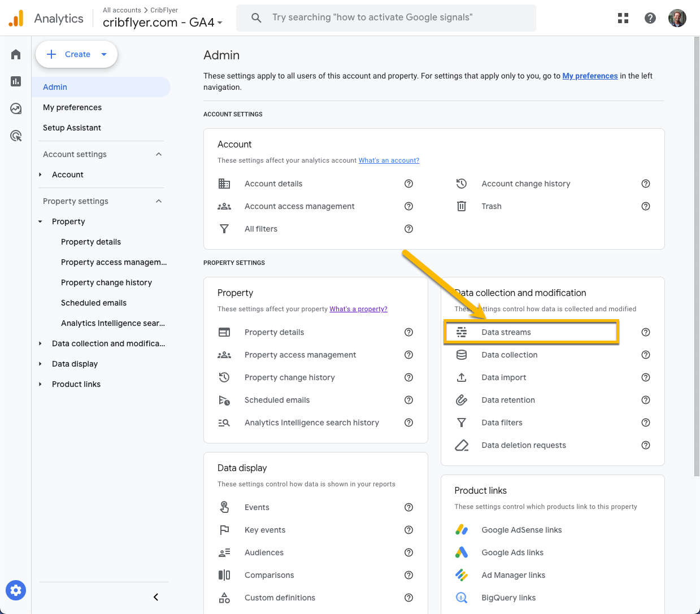Screen dimensions: 700x614
Task: Expand the Product links sidebar item
Action: (x=40, y=384)
